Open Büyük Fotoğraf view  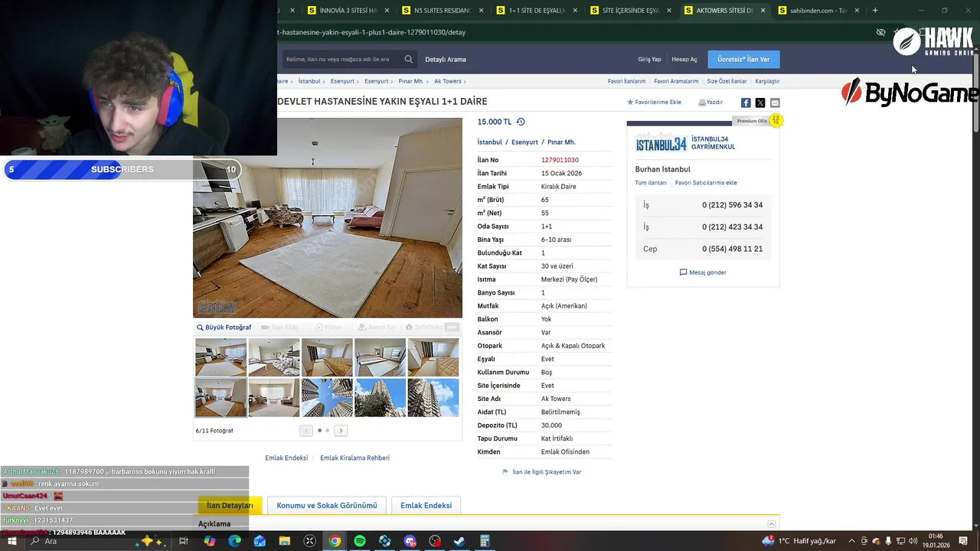[x=224, y=328]
